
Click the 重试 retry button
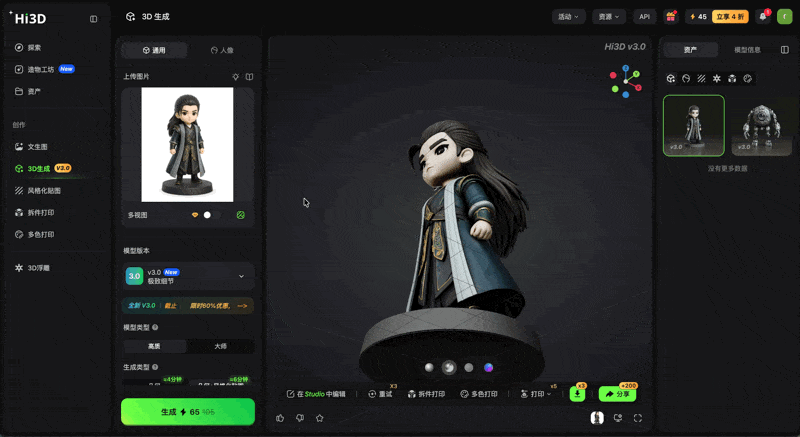(x=380, y=394)
